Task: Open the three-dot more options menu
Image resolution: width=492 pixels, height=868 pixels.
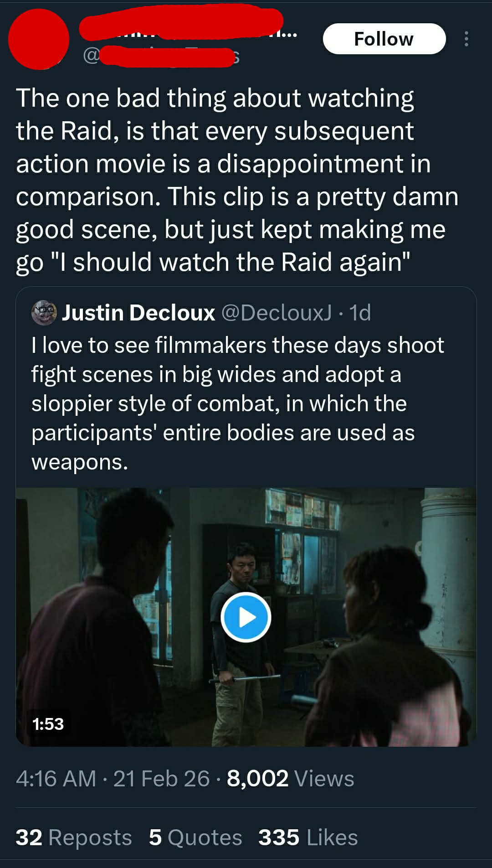Action: 466,39
